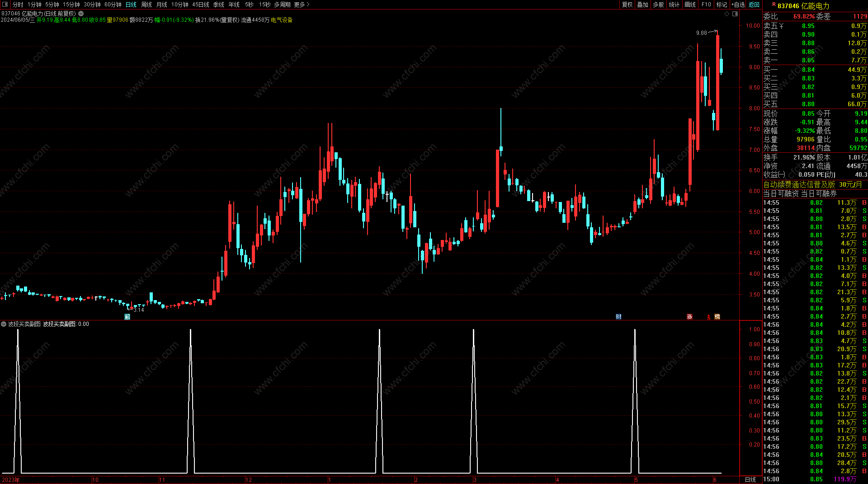
Task: Click the 财 financial report marker
Action: pyautogui.click(x=618, y=317)
